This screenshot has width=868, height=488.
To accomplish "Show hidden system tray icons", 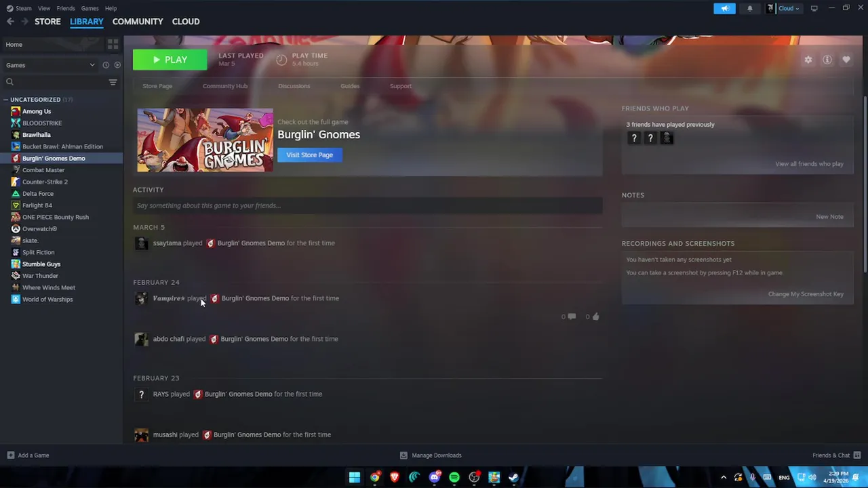I will pos(724,477).
